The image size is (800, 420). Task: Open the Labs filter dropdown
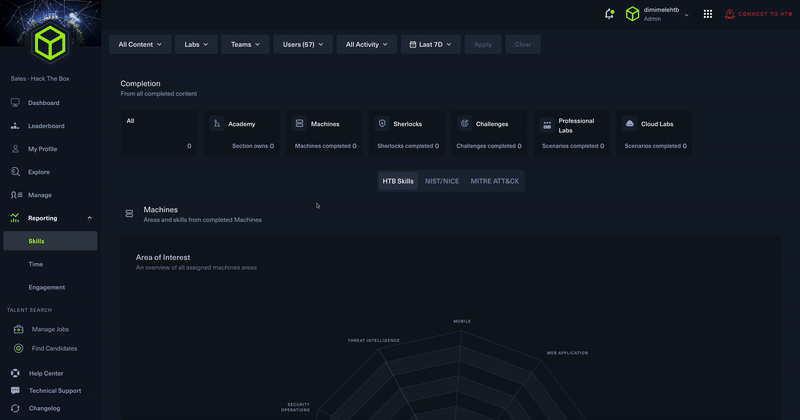(x=196, y=44)
